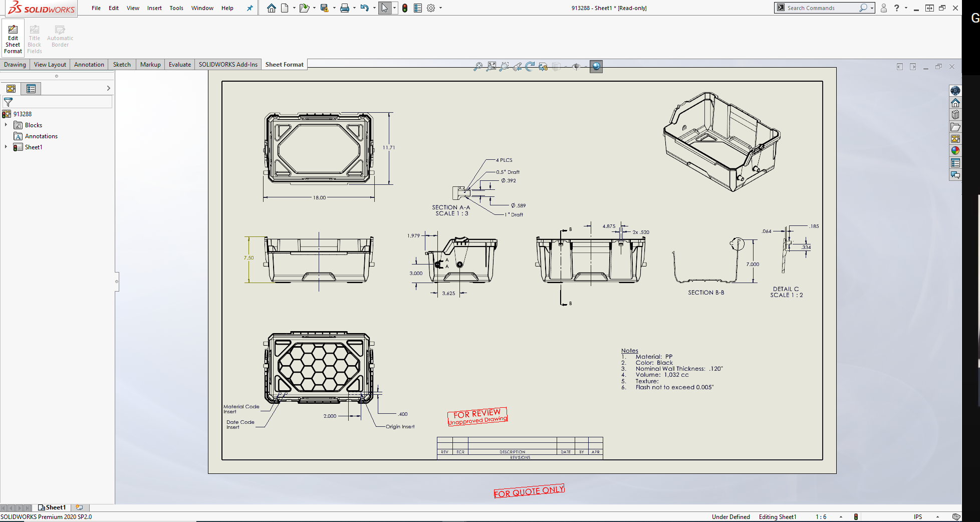Expand the Blocks tree node

click(6, 125)
